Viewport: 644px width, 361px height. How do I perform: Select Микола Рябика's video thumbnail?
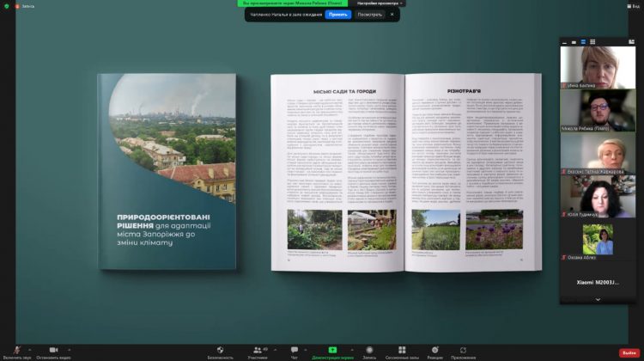(598, 110)
